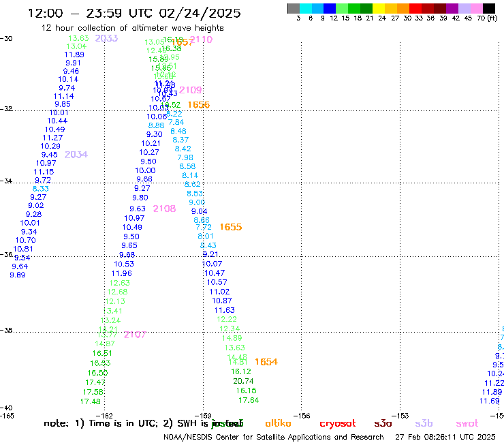Click the reading 13.41
Image resolution: width=504 pixels, height=443 pixels.
113,311
